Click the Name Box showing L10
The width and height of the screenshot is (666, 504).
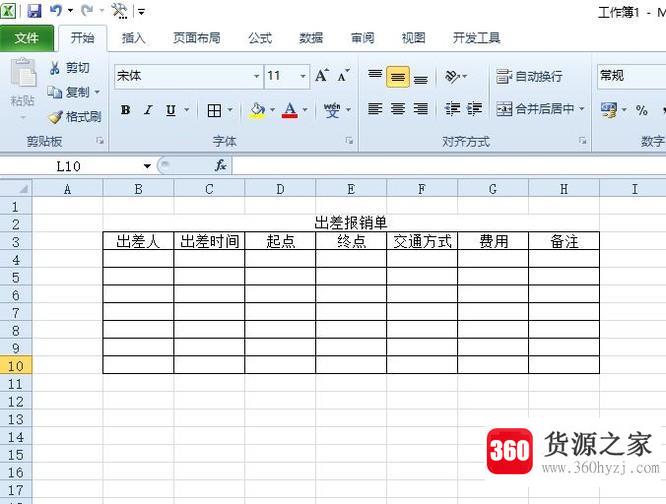[70, 166]
